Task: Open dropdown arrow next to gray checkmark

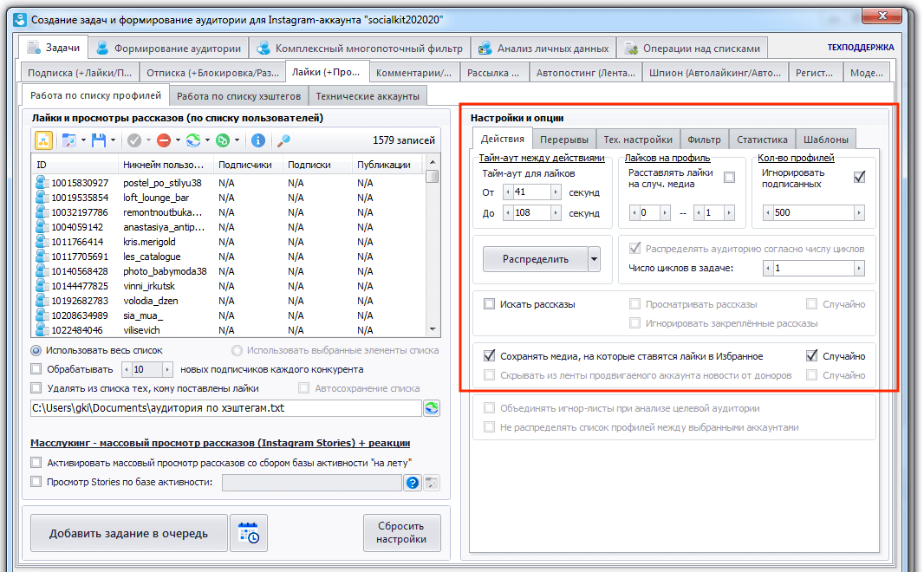Action: (x=148, y=140)
